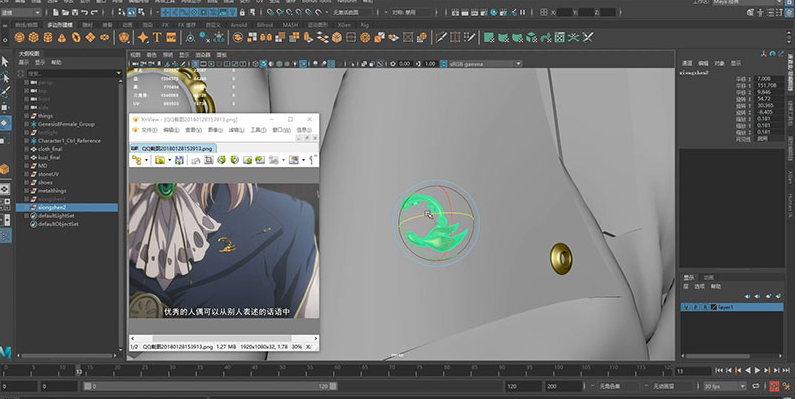Click XnView rotate left green icon
This screenshot has height=399, width=797.
point(222,160)
